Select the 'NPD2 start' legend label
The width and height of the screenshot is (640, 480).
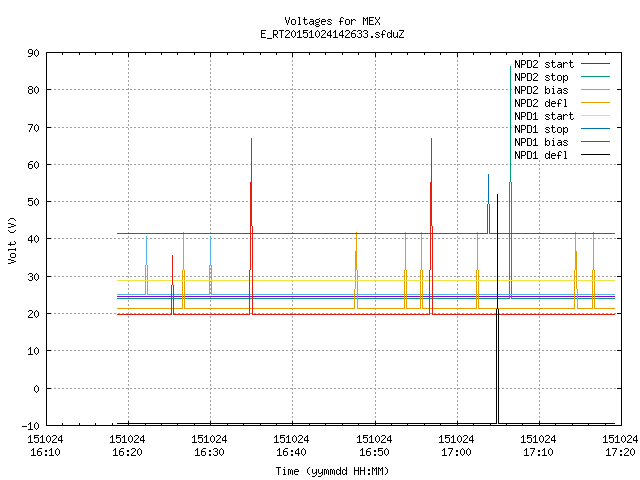pyautogui.click(x=544, y=64)
